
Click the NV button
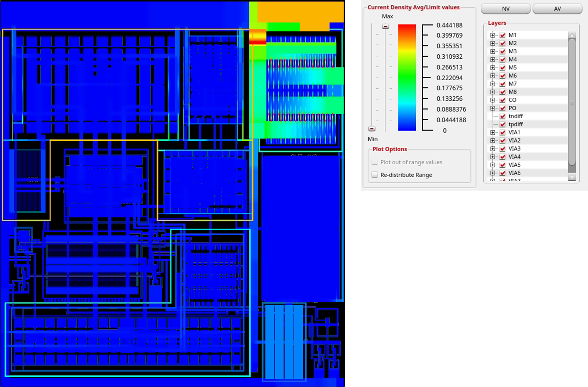click(505, 9)
